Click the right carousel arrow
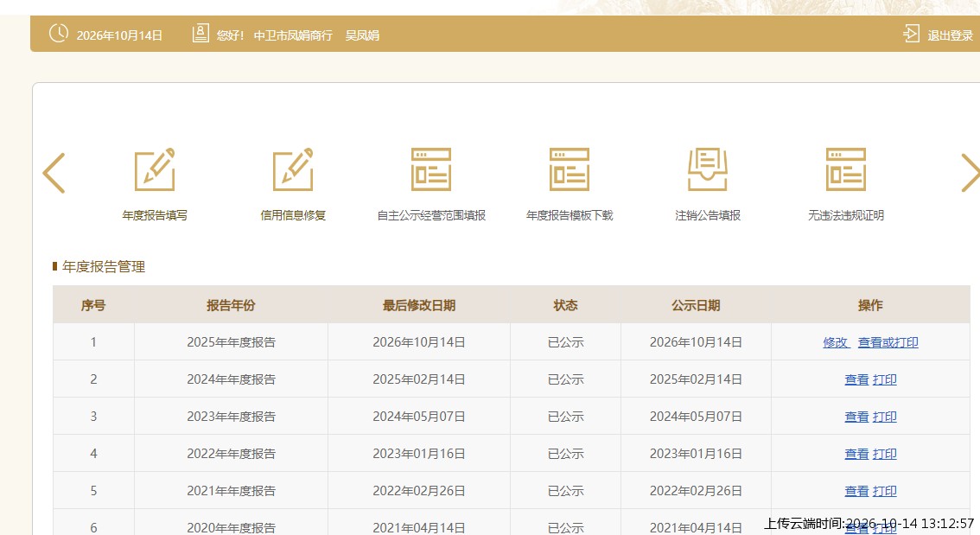The height and width of the screenshot is (535, 980). tap(970, 173)
